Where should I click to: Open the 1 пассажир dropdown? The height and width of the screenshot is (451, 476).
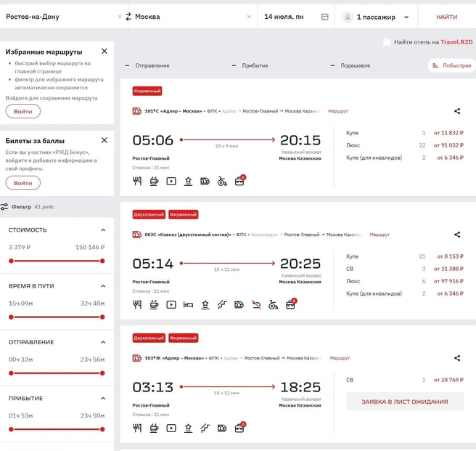(x=376, y=17)
